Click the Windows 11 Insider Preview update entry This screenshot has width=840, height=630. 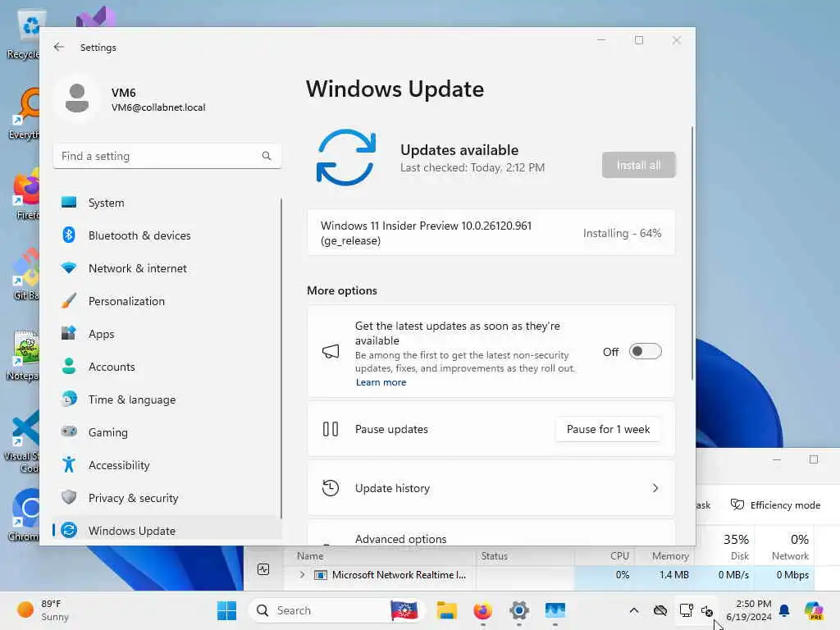(491, 233)
